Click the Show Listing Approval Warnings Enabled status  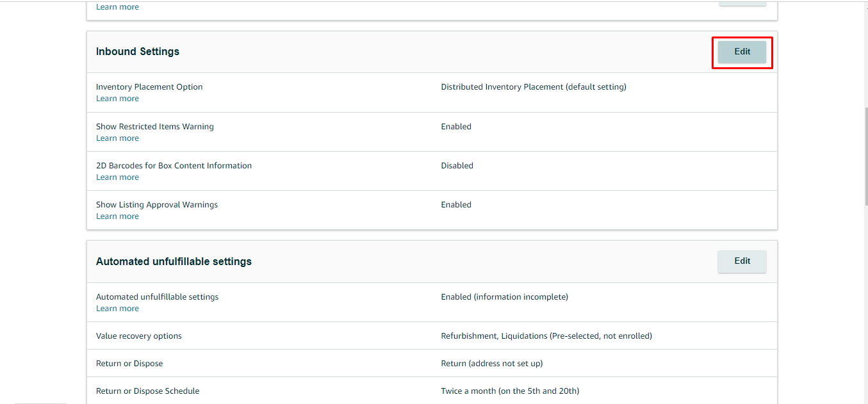456,205
